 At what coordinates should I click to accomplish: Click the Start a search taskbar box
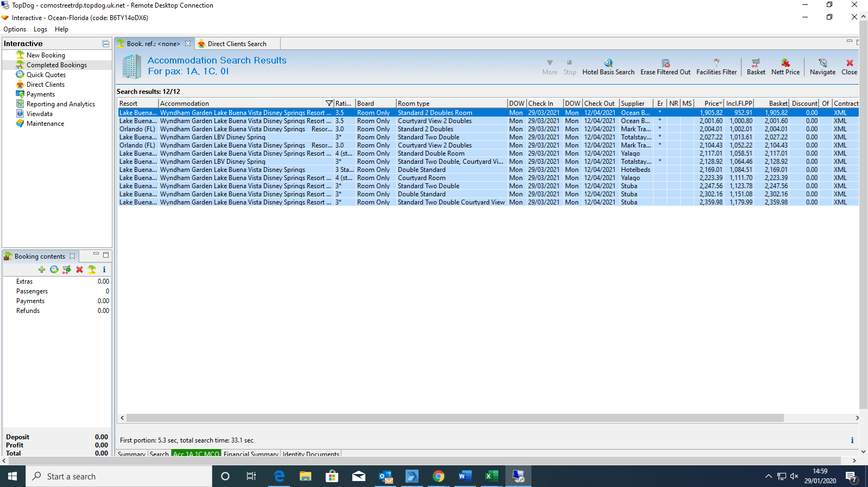(x=119, y=476)
